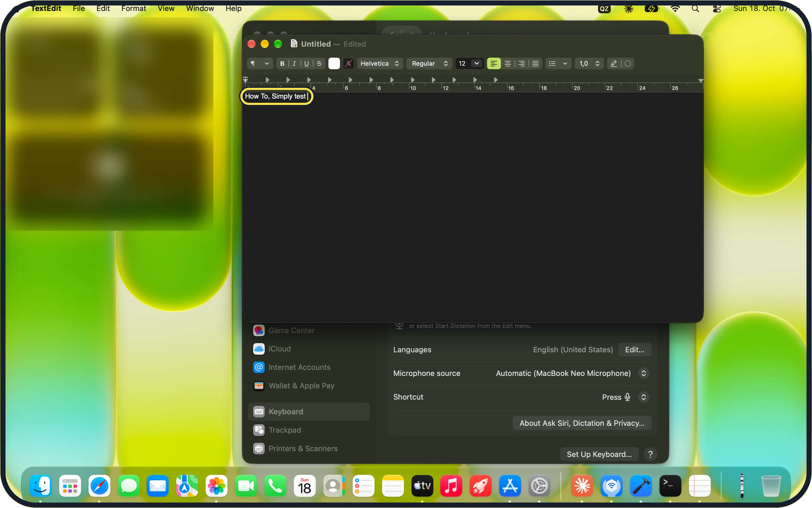The height and width of the screenshot is (508, 812).
Task: Open the text color swatch
Action: click(x=334, y=63)
